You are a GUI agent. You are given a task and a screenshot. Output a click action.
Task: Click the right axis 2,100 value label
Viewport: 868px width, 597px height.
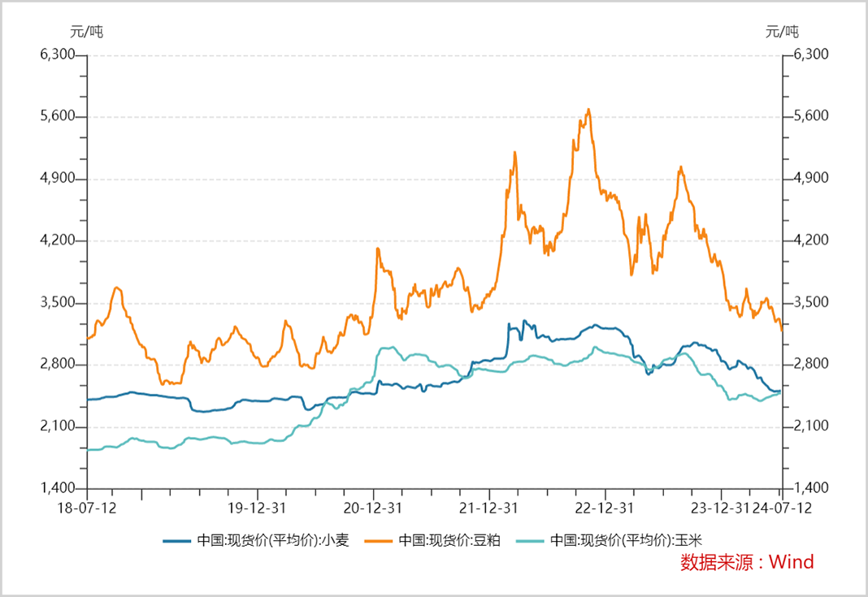(x=811, y=426)
